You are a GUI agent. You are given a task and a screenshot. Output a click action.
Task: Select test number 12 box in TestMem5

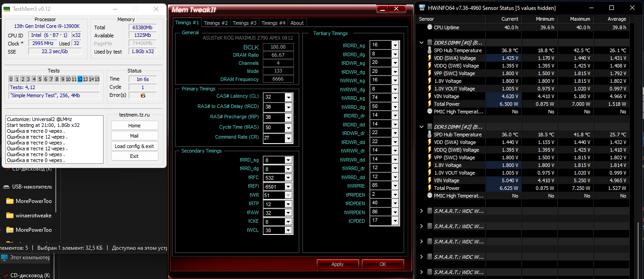(80, 79)
